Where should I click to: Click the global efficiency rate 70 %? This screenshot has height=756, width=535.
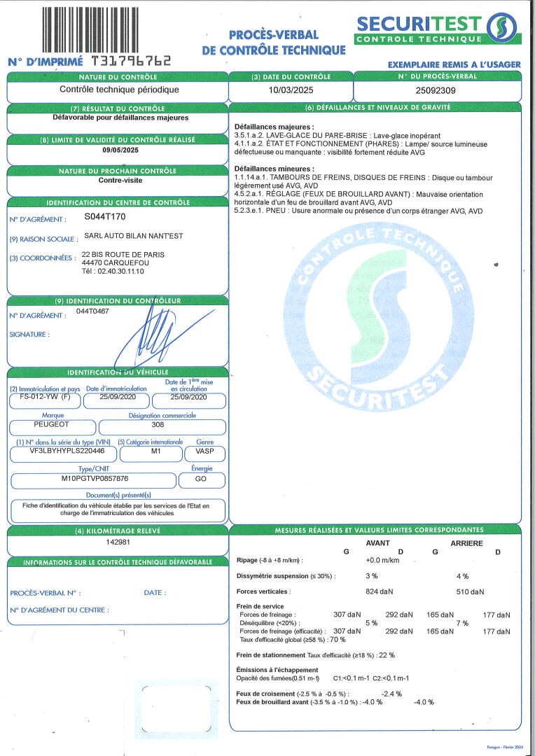(x=338, y=640)
